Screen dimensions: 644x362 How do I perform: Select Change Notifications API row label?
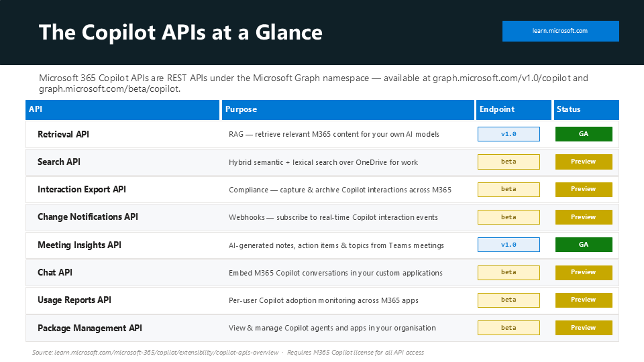coord(88,217)
